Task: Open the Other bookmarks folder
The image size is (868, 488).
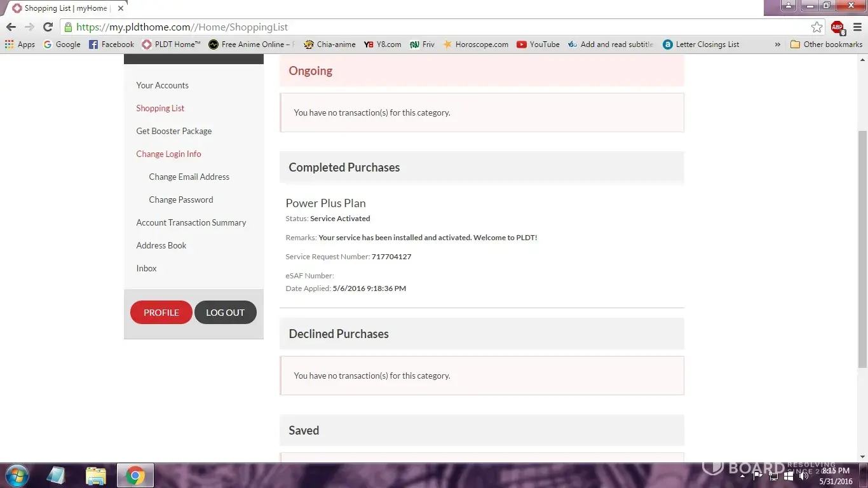Action: 826,44
